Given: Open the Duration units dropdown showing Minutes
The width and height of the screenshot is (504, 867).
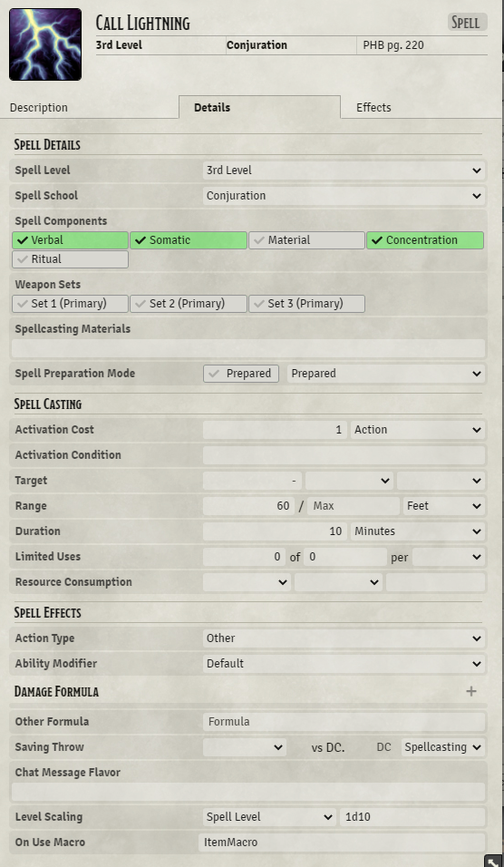Looking at the screenshot, I should (418, 531).
